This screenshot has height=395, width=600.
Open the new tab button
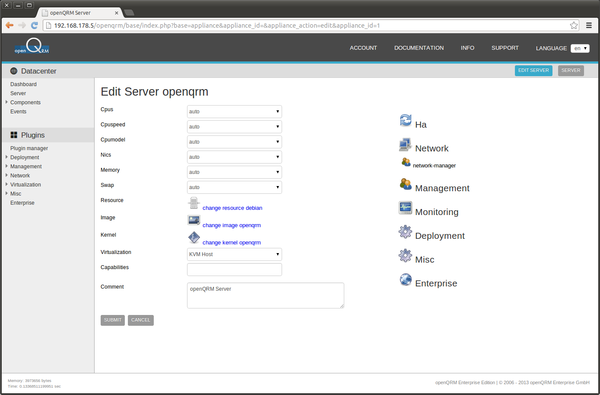tap(129, 13)
